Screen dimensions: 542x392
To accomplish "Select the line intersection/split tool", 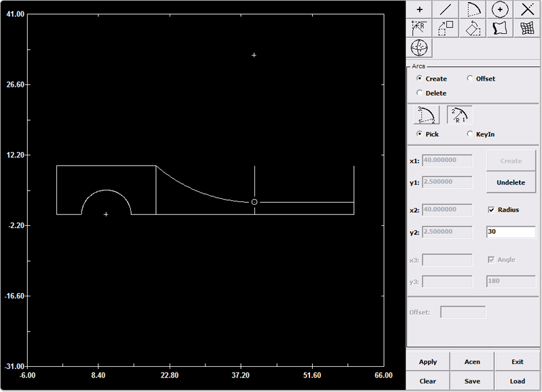I will [x=527, y=9].
